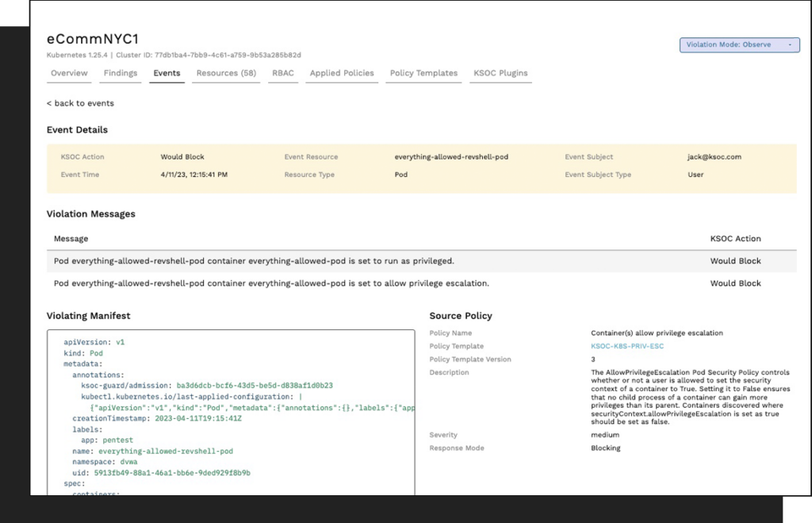Go to the Resources (58) tab
Image resolution: width=812 pixels, height=523 pixels.
click(x=226, y=73)
